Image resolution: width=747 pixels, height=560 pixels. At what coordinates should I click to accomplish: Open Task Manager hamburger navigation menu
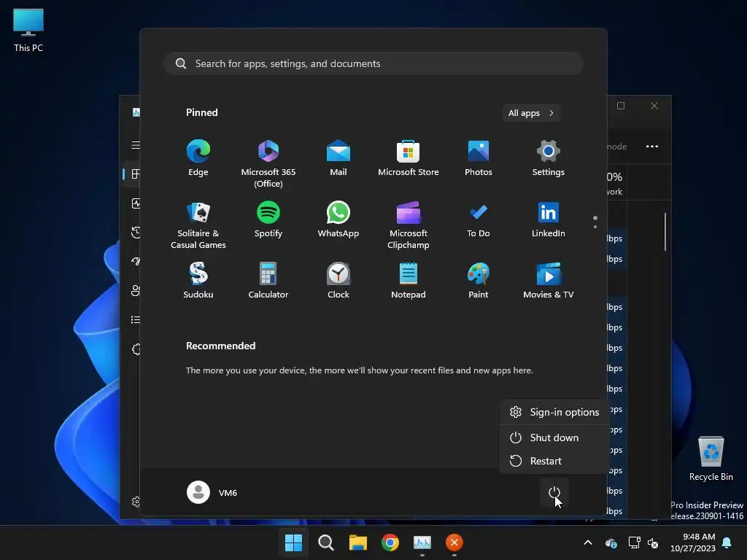(136, 145)
